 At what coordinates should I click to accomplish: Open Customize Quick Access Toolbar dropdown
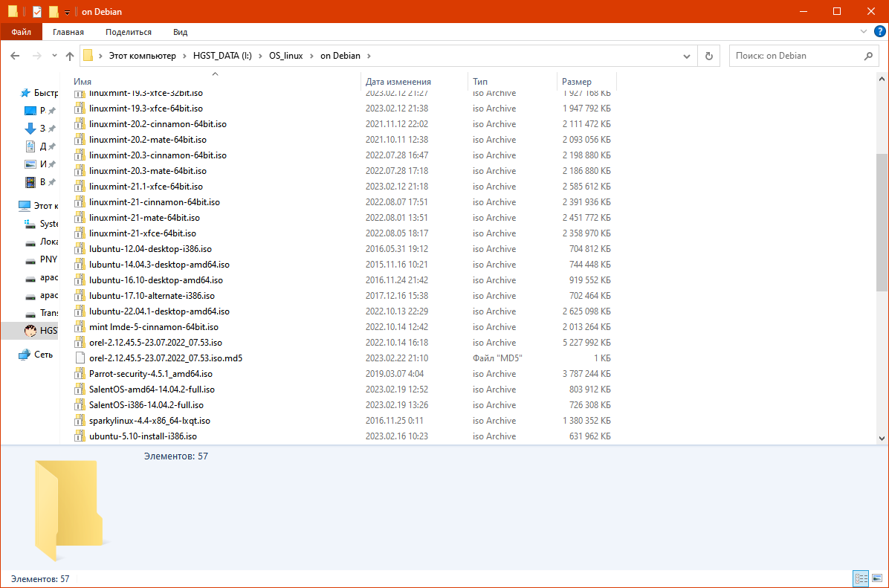67,12
